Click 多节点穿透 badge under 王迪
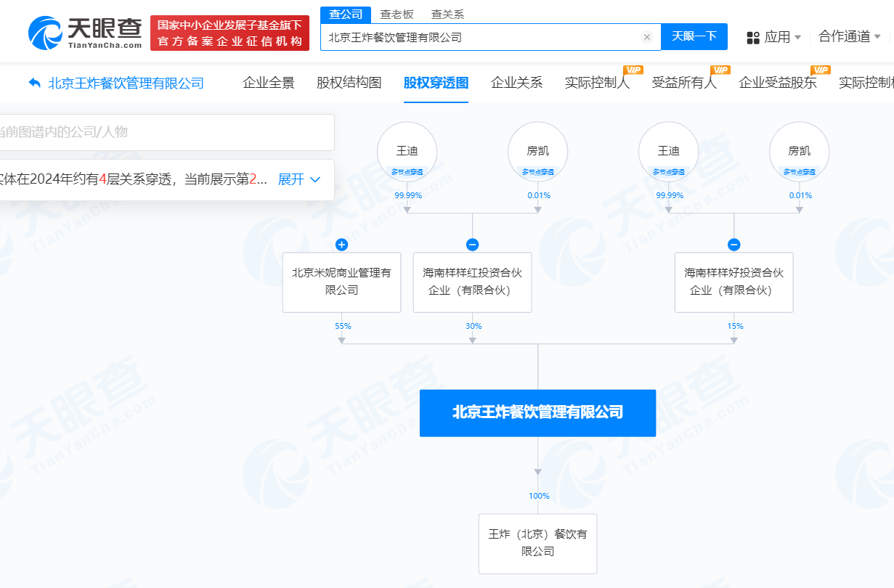Image resolution: width=894 pixels, height=588 pixels. [x=407, y=173]
